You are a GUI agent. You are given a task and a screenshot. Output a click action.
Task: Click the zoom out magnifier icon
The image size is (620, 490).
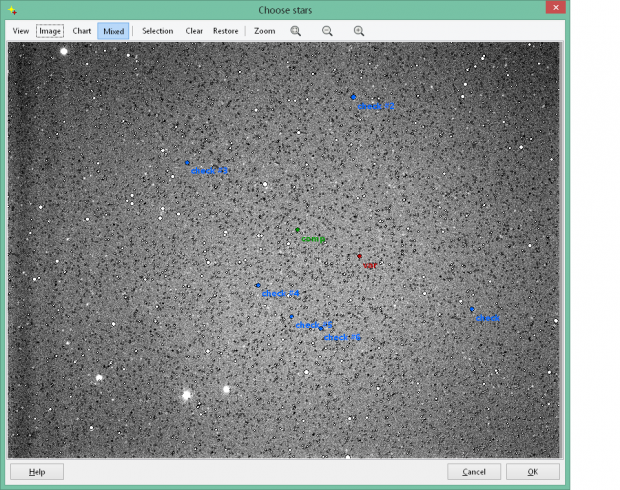tap(327, 31)
